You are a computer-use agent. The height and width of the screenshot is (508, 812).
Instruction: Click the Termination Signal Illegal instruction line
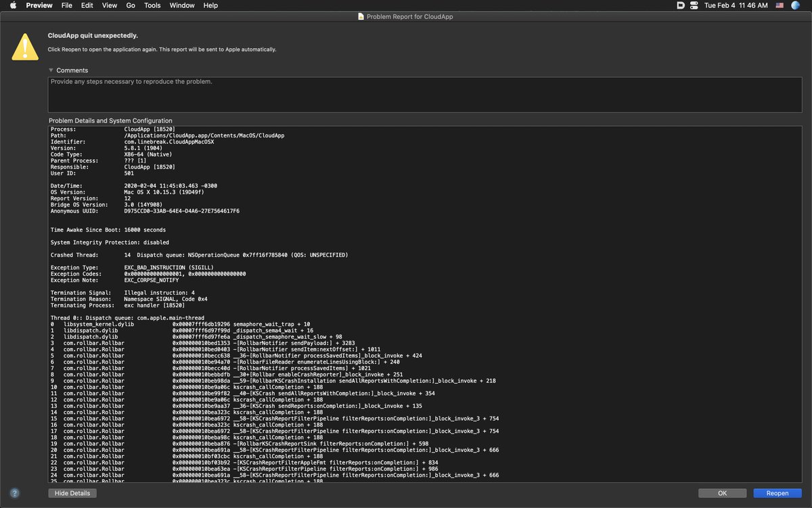(x=122, y=293)
